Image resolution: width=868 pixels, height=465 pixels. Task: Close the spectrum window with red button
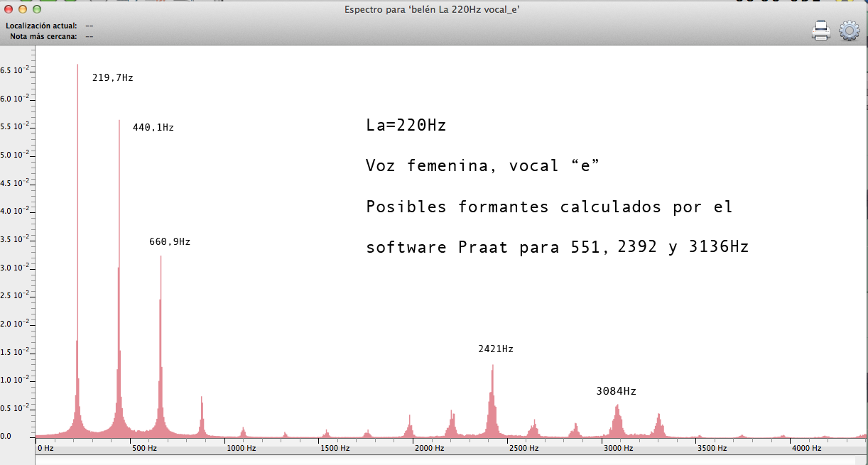tap(9, 9)
